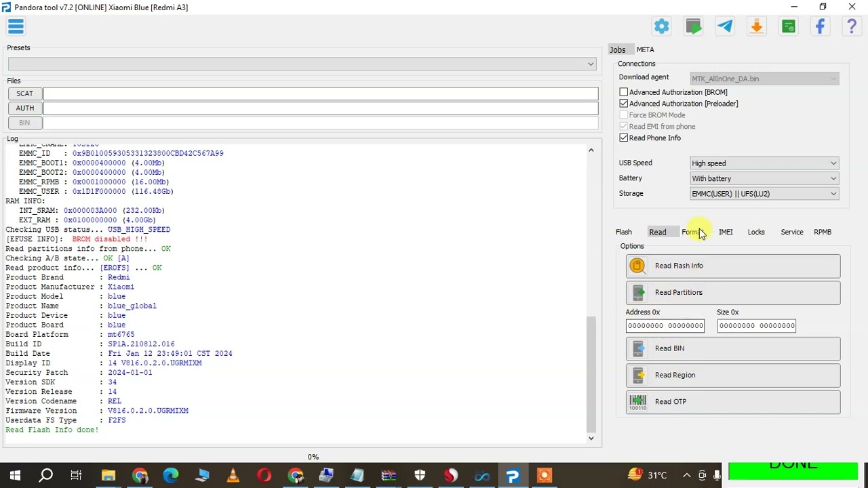The width and height of the screenshot is (868, 488).
Task: Open Task View on the taskbar
Action: coord(76,475)
